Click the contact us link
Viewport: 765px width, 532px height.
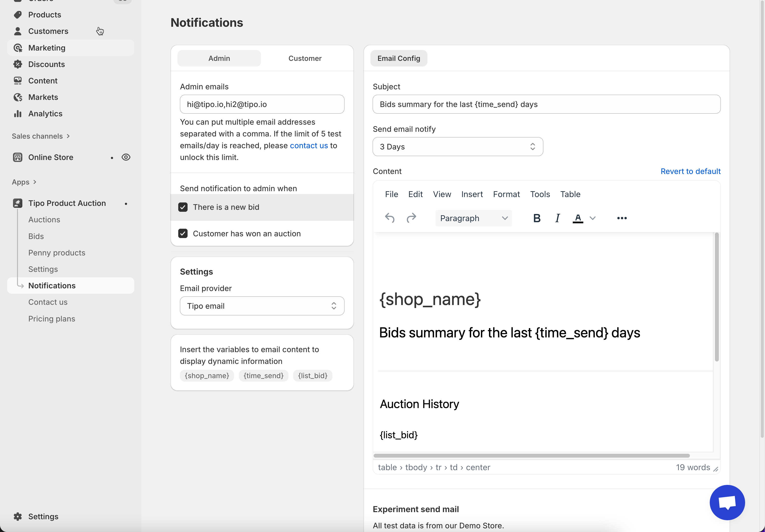pyautogui.click(x=309, y=146)
